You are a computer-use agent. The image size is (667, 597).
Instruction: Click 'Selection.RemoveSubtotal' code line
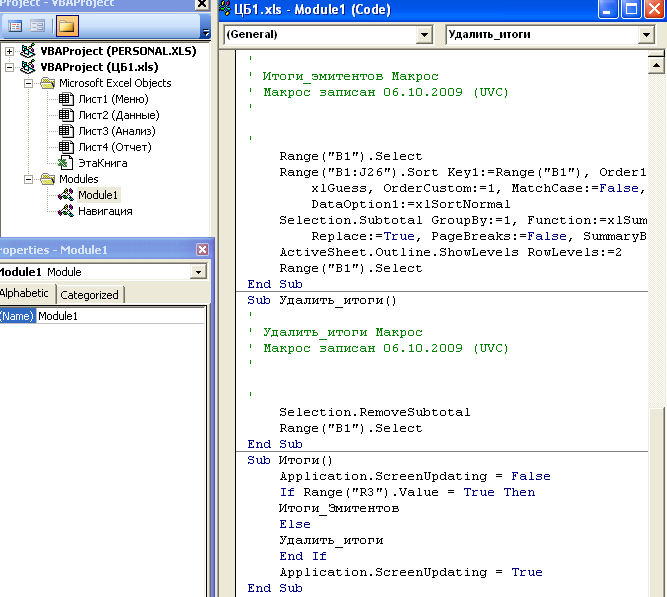pyautogui.click(x=374, y=412)
